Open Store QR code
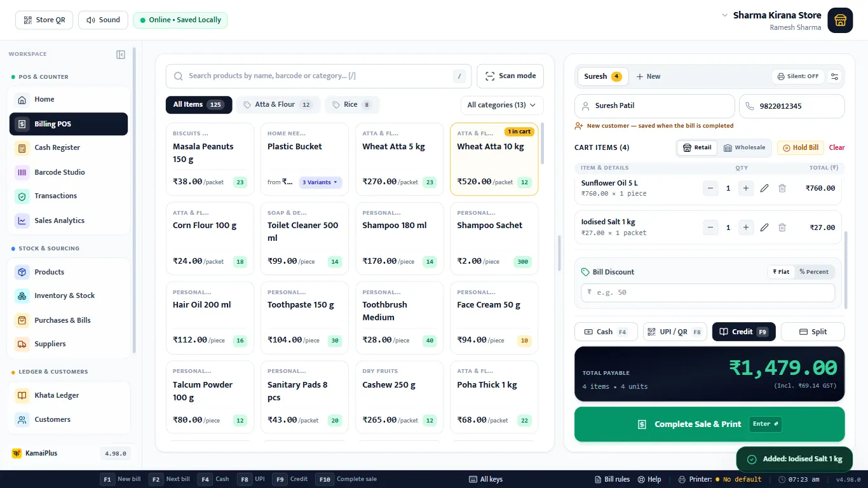Image resolution: width=868 pixels, height=488 pixels. 44,20
